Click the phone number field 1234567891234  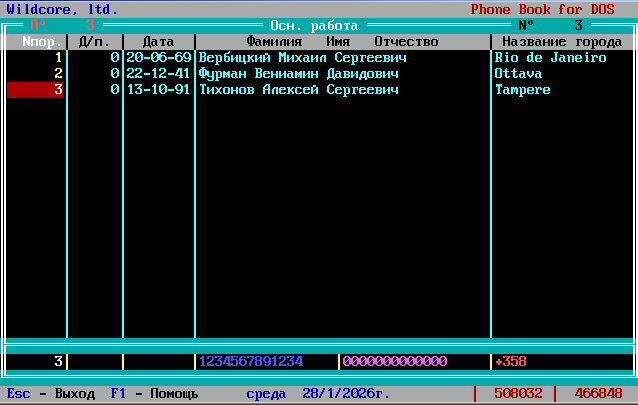pos(251,361)
